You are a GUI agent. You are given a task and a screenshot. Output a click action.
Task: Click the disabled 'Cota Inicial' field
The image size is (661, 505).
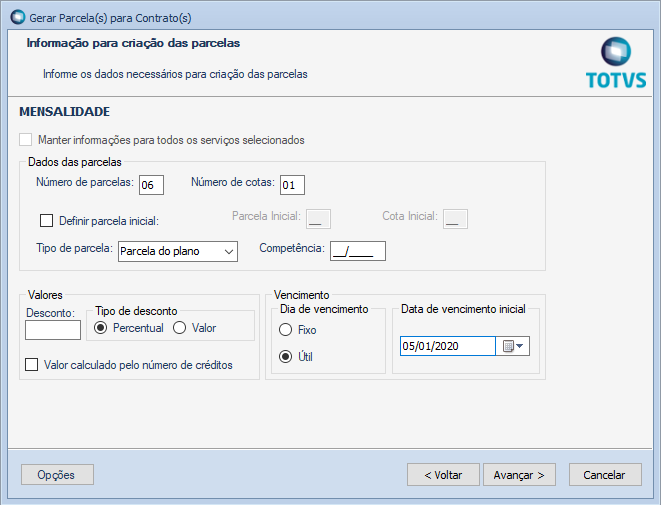tap(455, 219)
